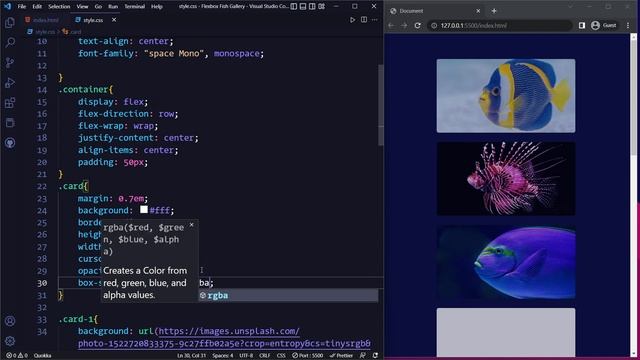Open the browser three-dot menu
The height and width of the screenshot is (360, 640).
tap(628, 25)
